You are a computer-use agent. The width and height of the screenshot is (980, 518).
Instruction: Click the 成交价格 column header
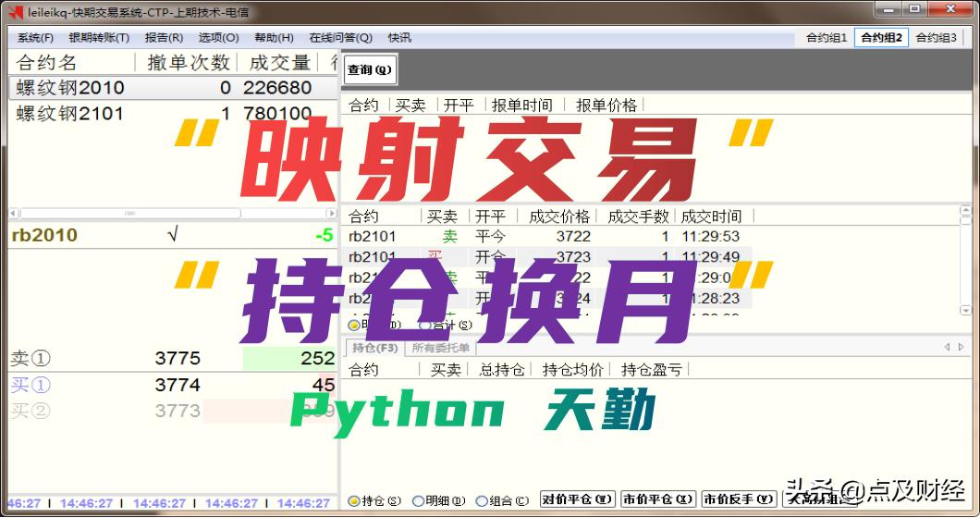click(558, 216)
